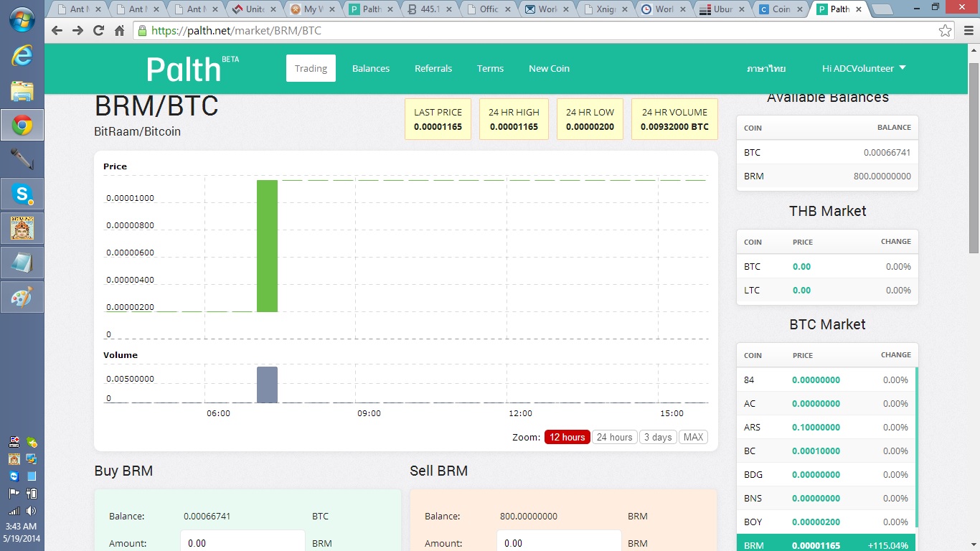980x551 pixels.
Task: Open the BNS coin in BTC Market
Action: coord(826,498)
